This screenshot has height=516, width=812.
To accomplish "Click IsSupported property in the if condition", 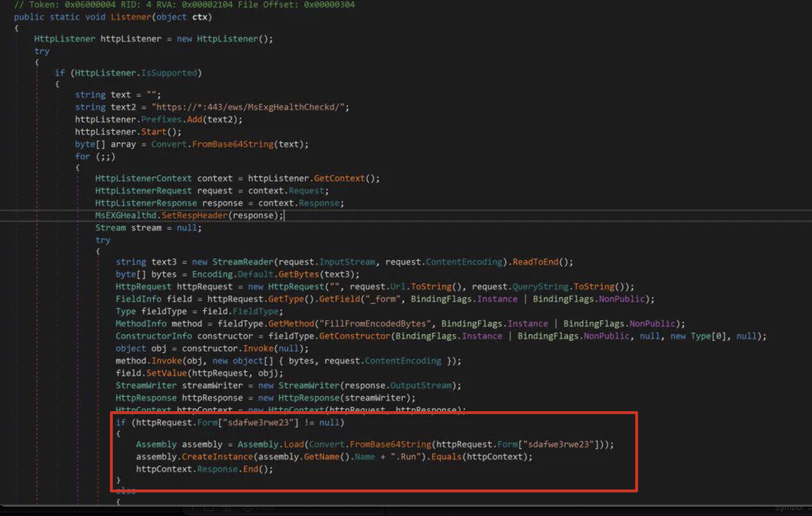I will (169, 73).
